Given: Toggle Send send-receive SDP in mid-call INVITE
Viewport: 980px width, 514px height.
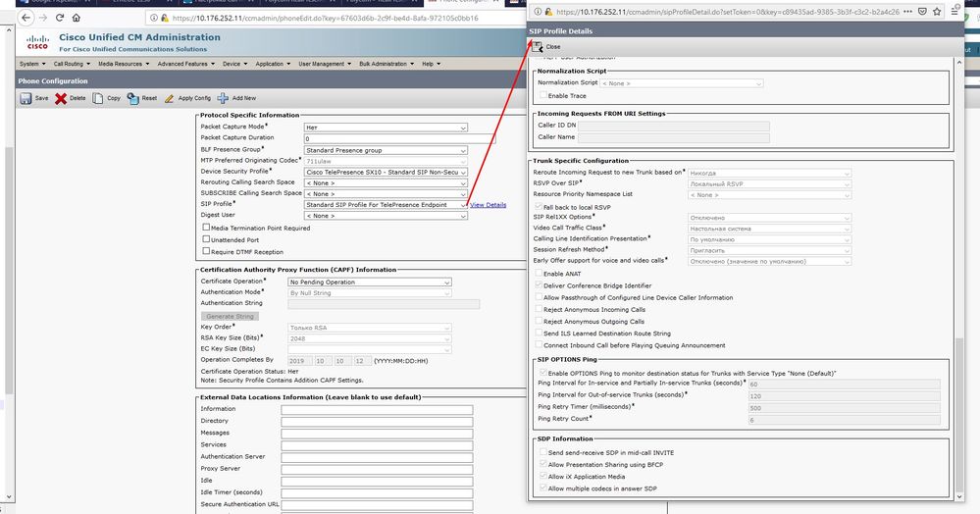Looking at the screenshot, I should pos(543,452).
